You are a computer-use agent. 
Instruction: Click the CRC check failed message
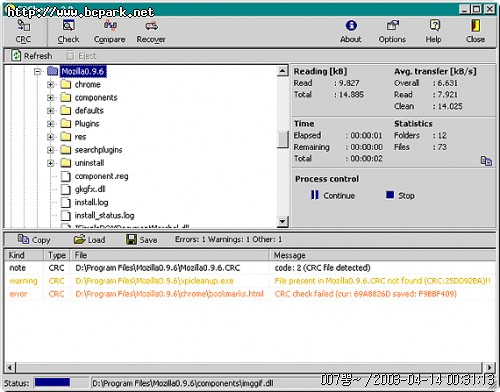(x=366, y=294)
